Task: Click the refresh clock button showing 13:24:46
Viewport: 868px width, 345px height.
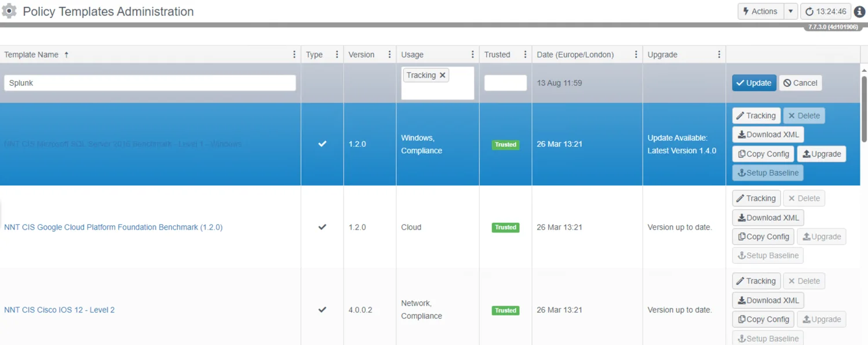Action: [825, 12]
